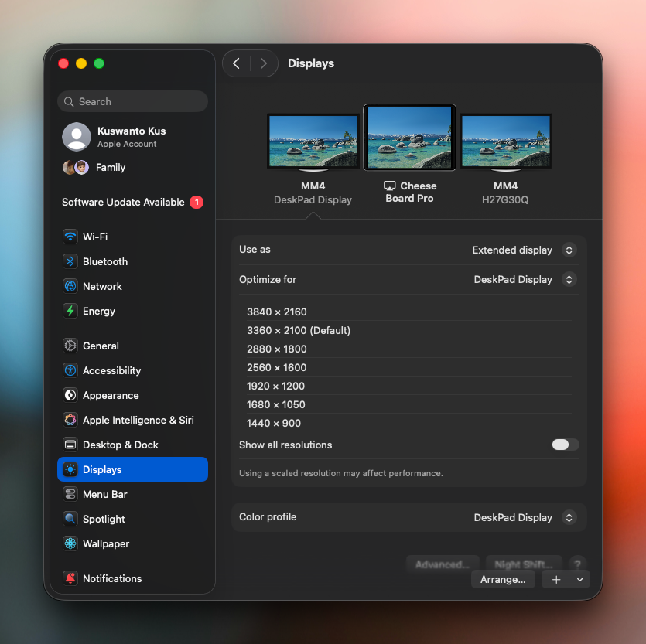Select the MM4 H27G30Q display thumbnail
This screenshot has height=644, width=646.
(506, 142)
